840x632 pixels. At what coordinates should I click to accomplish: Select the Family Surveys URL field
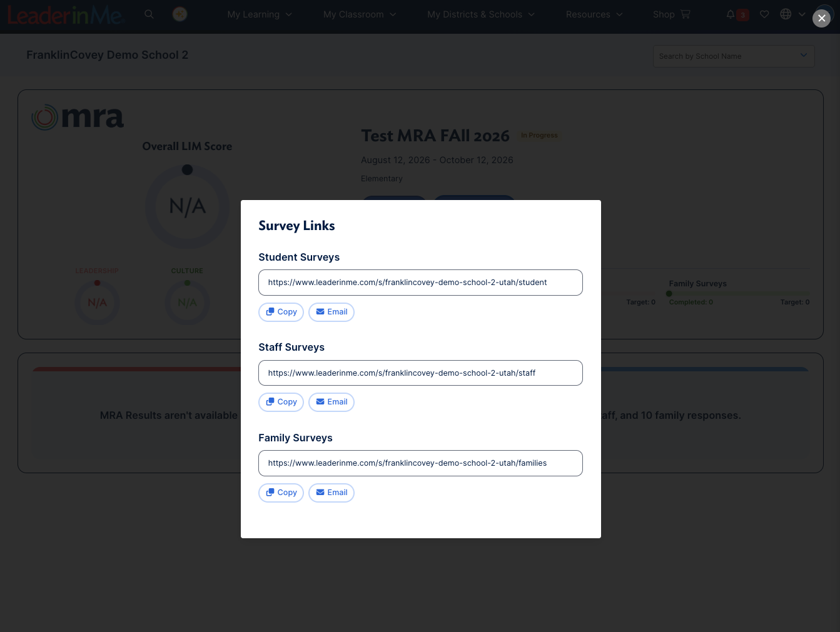tap(420, 463)
